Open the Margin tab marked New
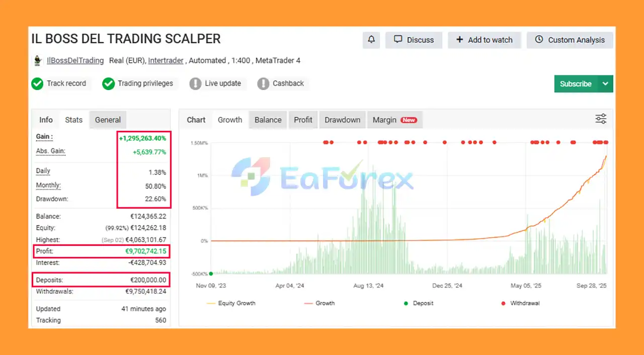This screenshot has width=644, height=355. tap(394, 120)
